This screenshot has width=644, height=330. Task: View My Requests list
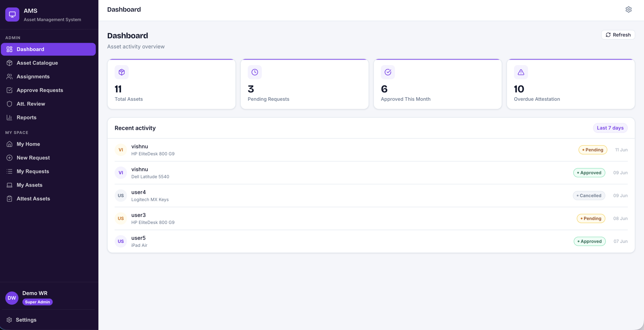[48, 171]
